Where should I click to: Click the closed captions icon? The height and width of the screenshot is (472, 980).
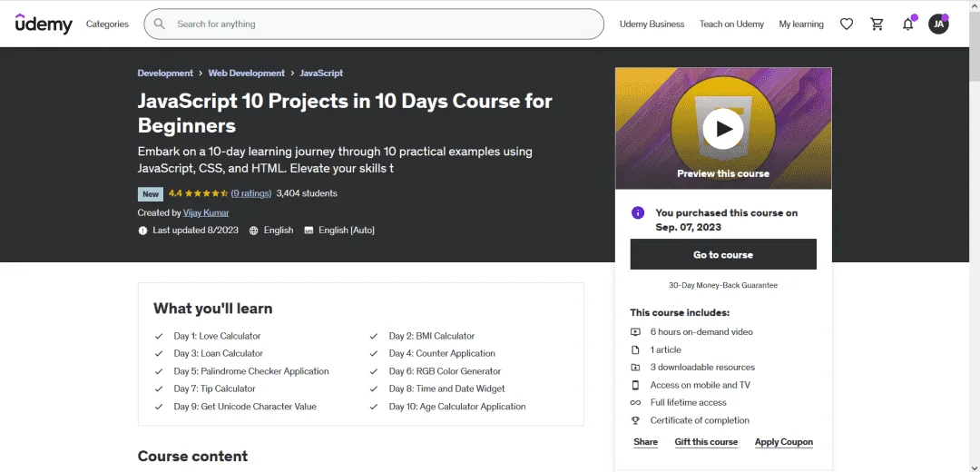[x=309, y=230]
